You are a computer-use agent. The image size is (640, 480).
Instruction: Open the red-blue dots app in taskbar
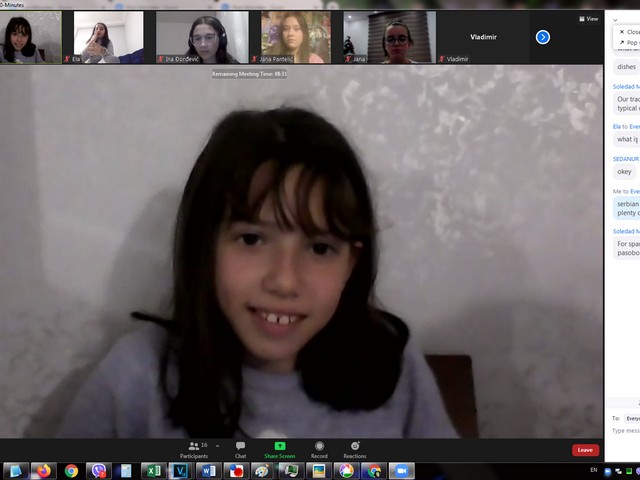point(236,471)
